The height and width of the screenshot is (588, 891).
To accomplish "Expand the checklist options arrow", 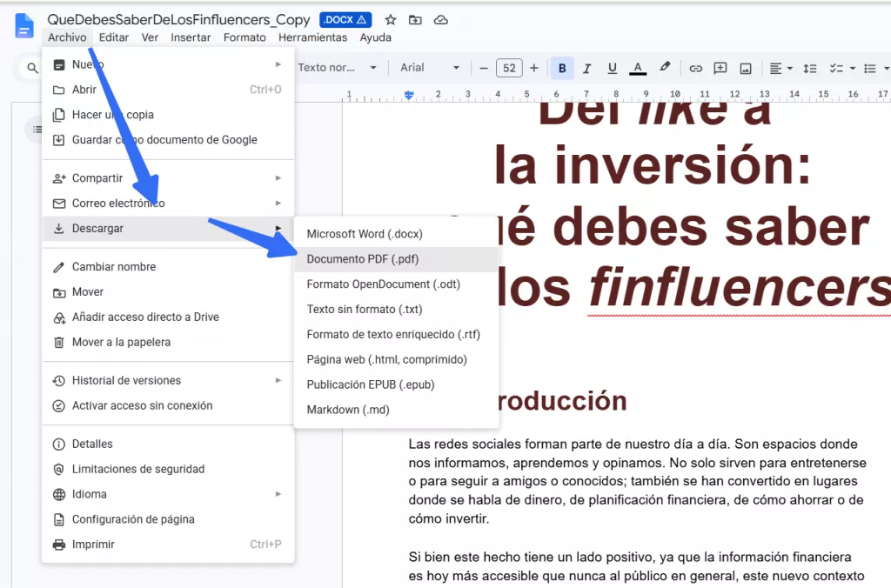I will click(x=853, y=68).
